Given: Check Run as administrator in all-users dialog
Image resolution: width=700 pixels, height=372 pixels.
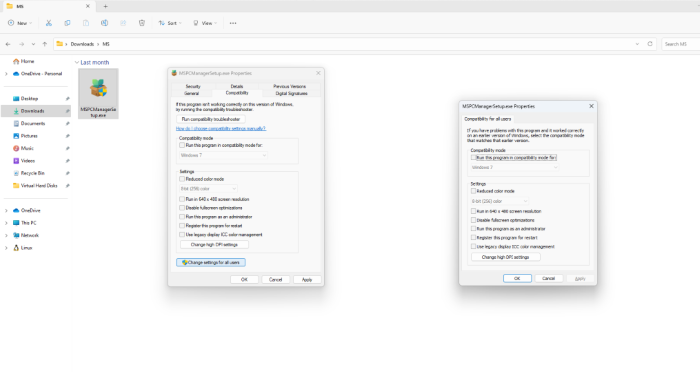Looking at the screenshot, I should click(473, 229).
